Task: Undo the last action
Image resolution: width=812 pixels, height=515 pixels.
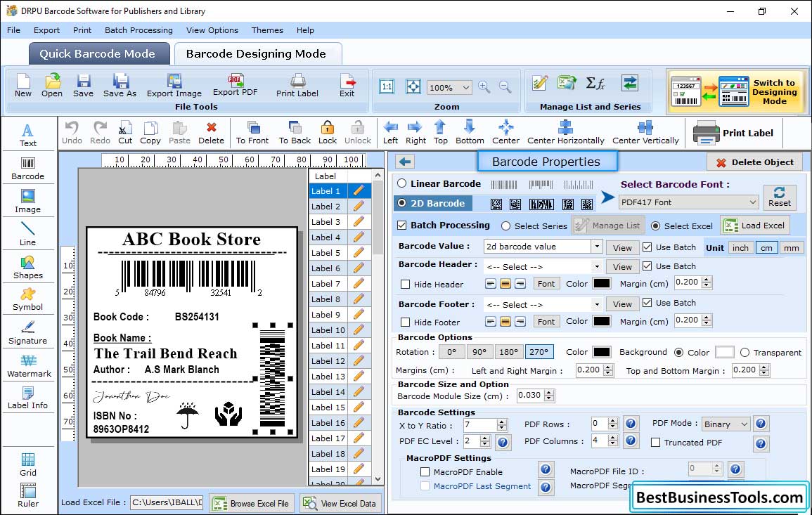Action: tap(72, 133)
